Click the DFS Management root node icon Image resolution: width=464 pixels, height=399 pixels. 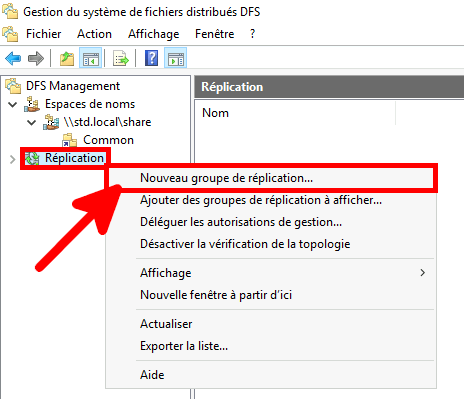(x=13, y=86)
